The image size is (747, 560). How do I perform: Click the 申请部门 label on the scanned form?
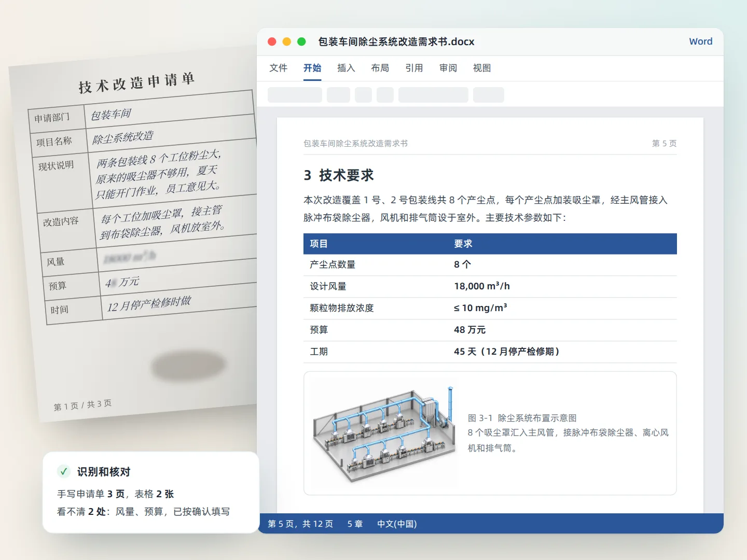pos(52,118)
